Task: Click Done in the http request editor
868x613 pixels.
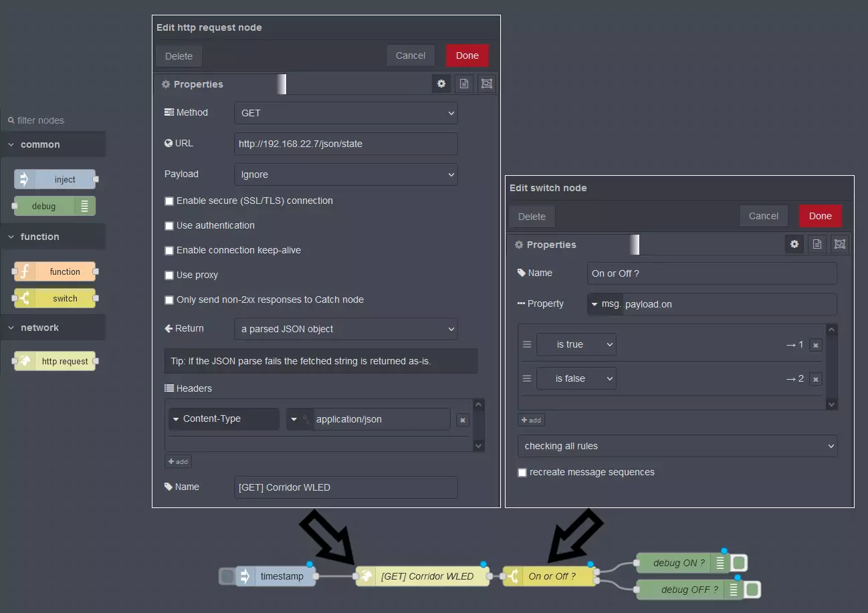Action: click(467, 55)
